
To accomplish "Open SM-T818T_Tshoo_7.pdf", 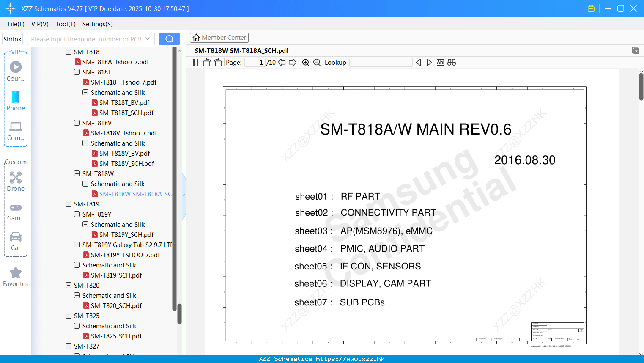I will coord(120,82).
